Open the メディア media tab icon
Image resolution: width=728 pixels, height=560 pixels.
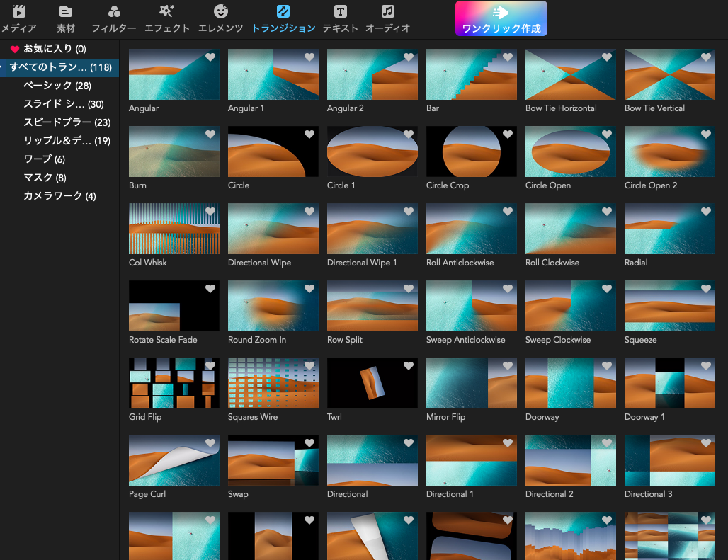[19, 12]
